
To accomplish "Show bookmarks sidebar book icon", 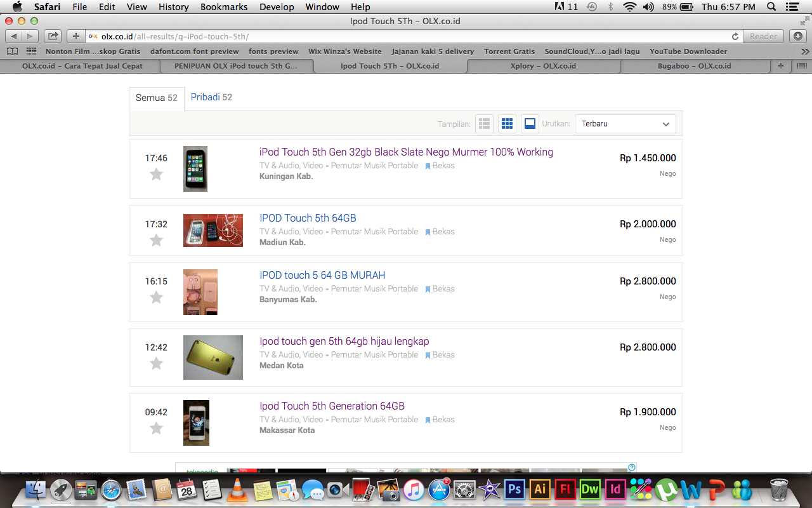I will (11, 51).
